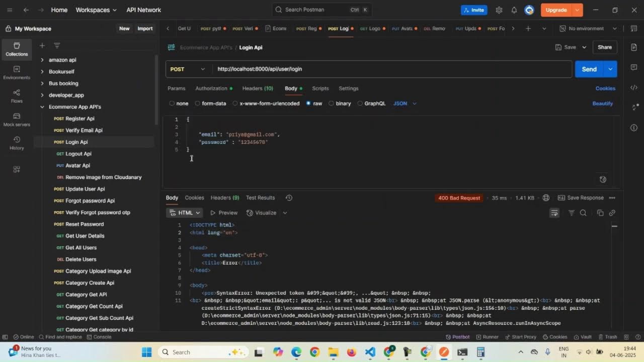Screen dimensions: 644x362
Task: Open the Save options dropdown arrow
Action: tap(584, 47)
